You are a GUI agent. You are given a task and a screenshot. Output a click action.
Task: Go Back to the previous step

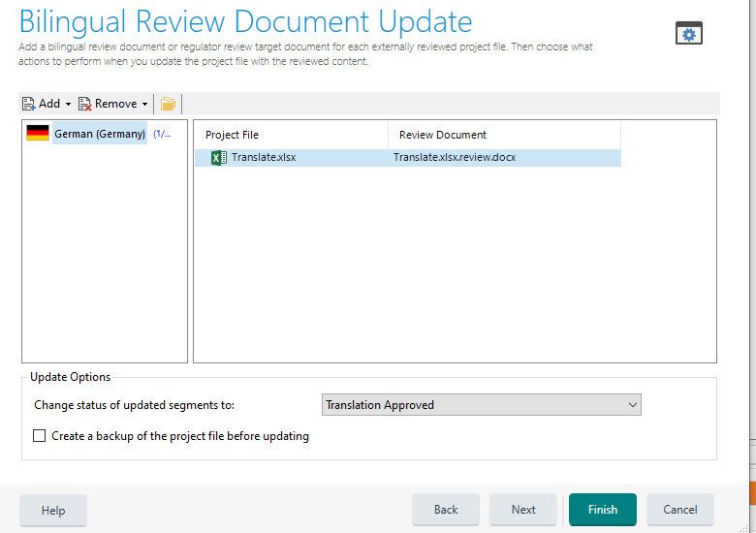[x=446, y=510]
